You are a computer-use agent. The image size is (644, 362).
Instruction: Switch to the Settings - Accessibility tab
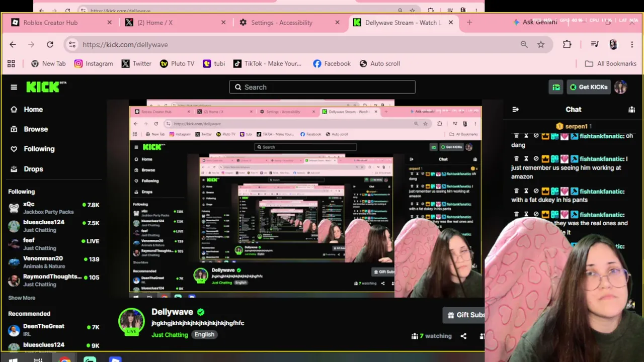coord(288,23)
